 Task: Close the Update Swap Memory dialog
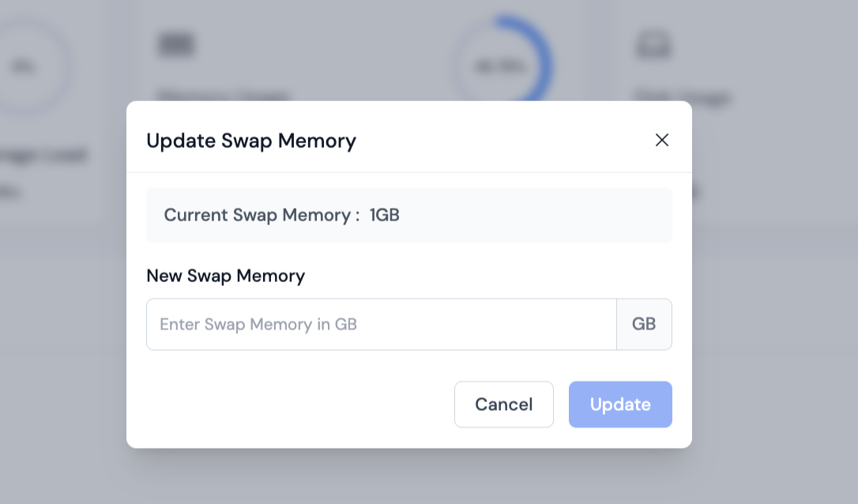(662, 140)
